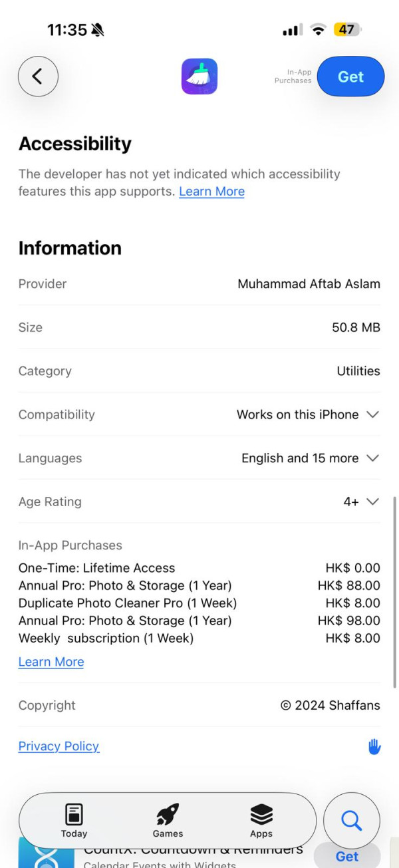Select the Today tab icon
The width and height of the screenshot is (399, 868).
coord(74,813)
